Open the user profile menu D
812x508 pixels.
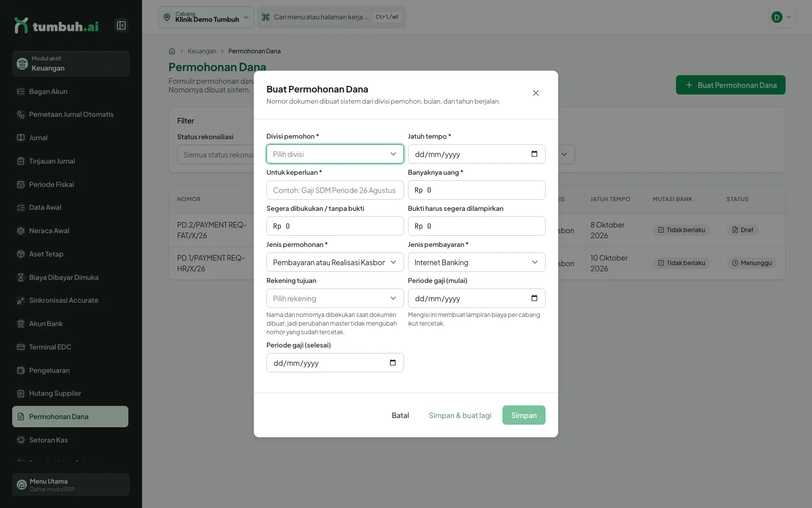(x=782, y=17)
